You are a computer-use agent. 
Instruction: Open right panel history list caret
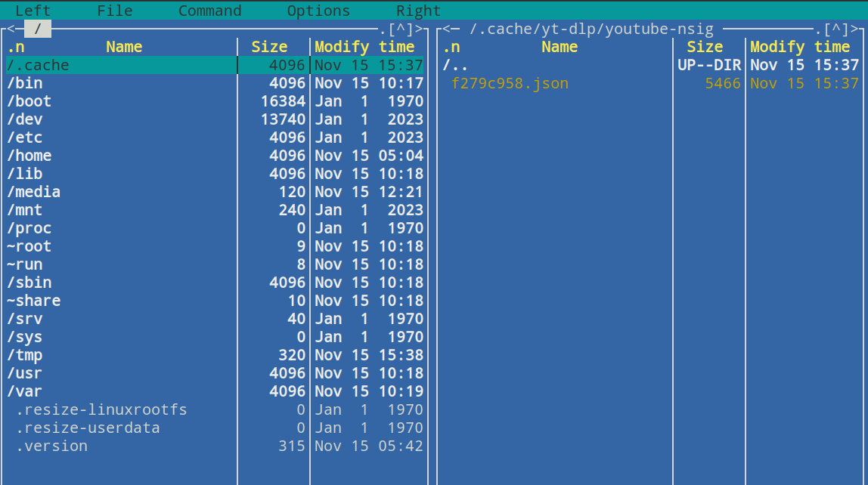point(836,29)
